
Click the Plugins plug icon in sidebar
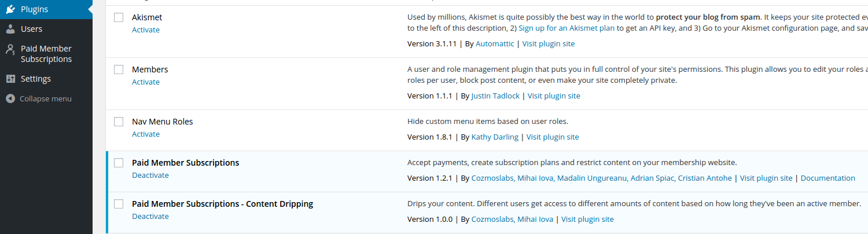[x=10, y=9]
